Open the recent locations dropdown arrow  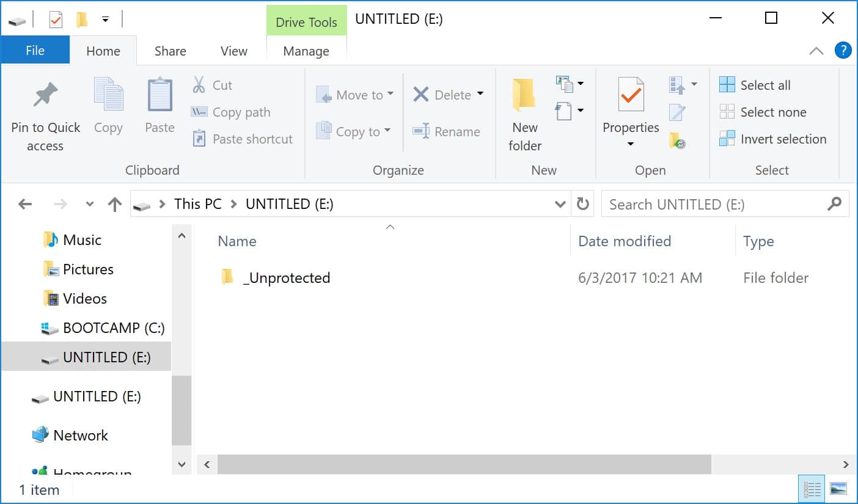pyautogui.click(x=90, y=204)
